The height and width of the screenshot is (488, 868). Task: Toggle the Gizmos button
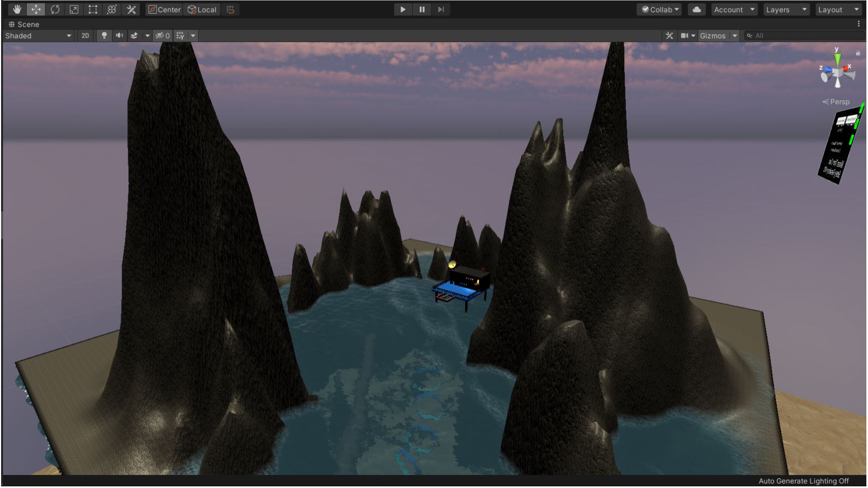click(x=712, y=35)
